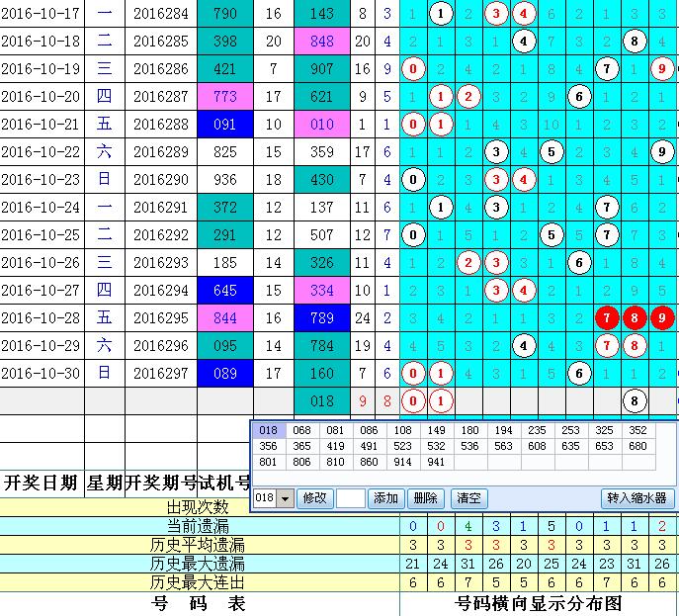The height and width of the screenshot is (616, 679).
Task: Click circled 8 in the bottom prediction row
Action: (x=635, y=400)
